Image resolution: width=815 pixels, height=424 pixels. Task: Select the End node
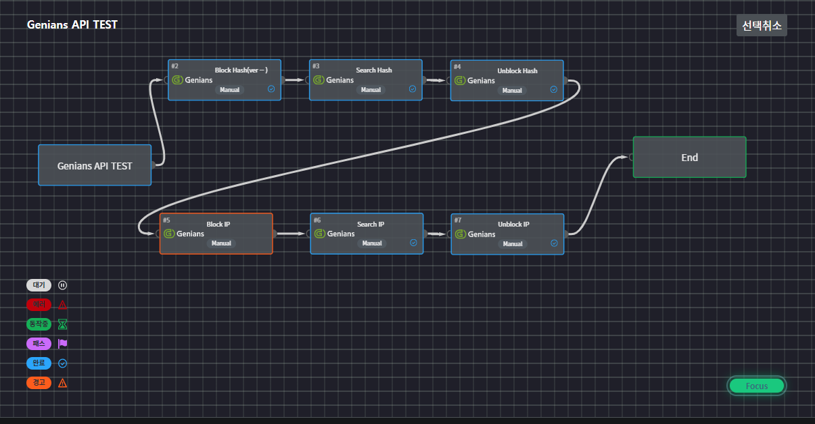(x=689, y=158)
